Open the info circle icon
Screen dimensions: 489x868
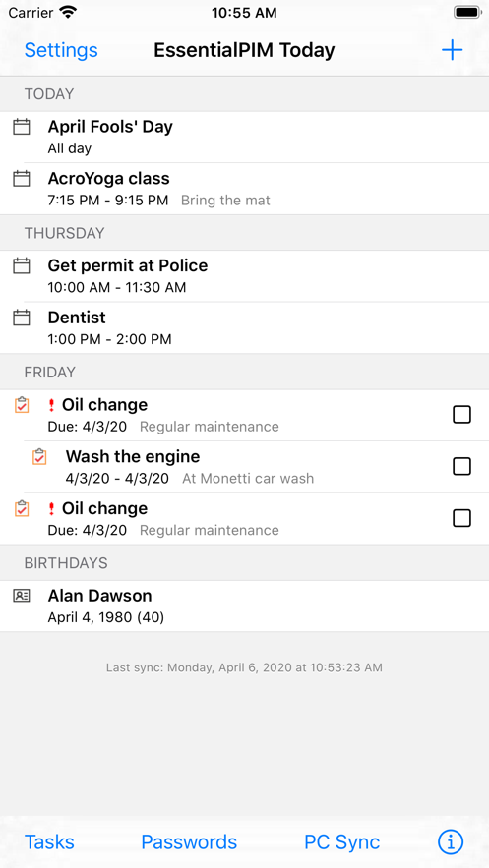click(451, 842)
